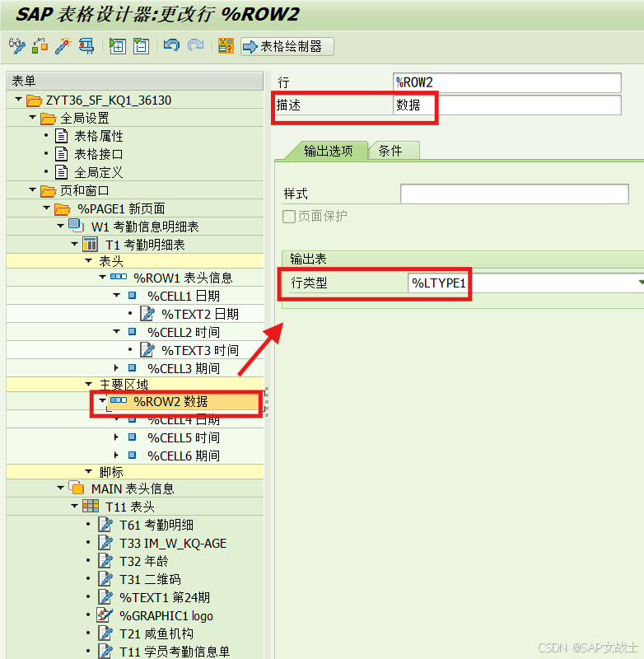Click the %TEXT3 时间 text icon
This screenshot has width=644, height=659.
(x=147, y=349)
